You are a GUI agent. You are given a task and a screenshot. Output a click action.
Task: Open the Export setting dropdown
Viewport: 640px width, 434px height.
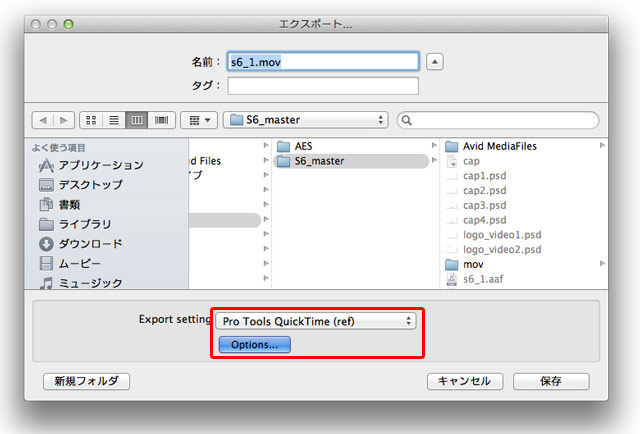point(316,321)
